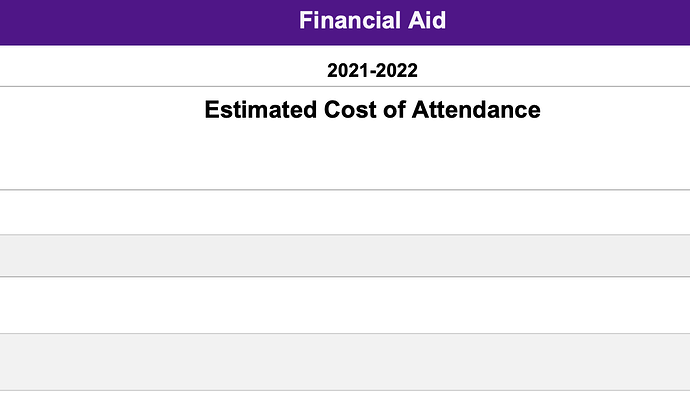Click the Financial Aid header title

pyautogui.click(x=372, y=20)
